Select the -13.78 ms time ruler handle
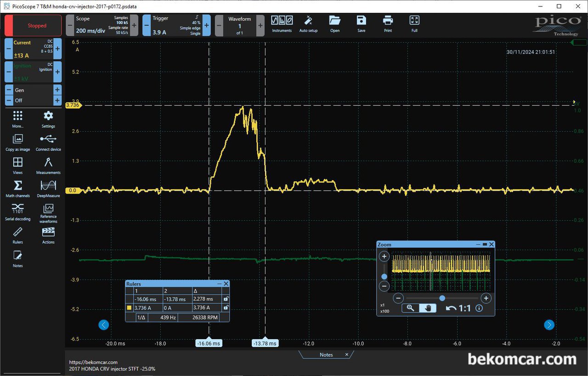Viewport: 588px width, 376px height. (x=266, y=343)
